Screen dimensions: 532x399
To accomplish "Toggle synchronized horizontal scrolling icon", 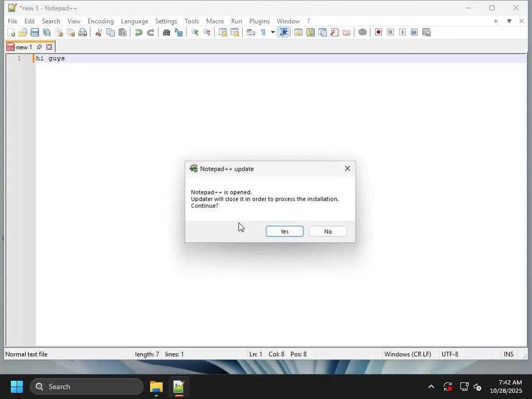I will point(235,32).
